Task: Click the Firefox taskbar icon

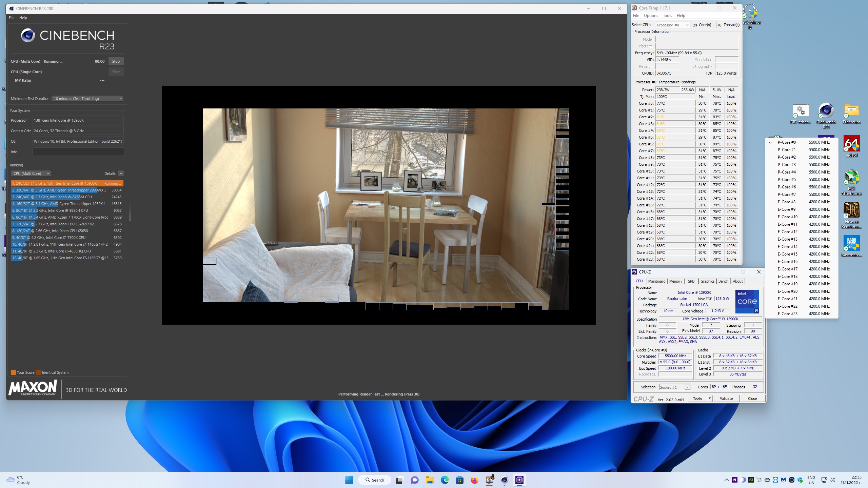Action: click(474, 480)
